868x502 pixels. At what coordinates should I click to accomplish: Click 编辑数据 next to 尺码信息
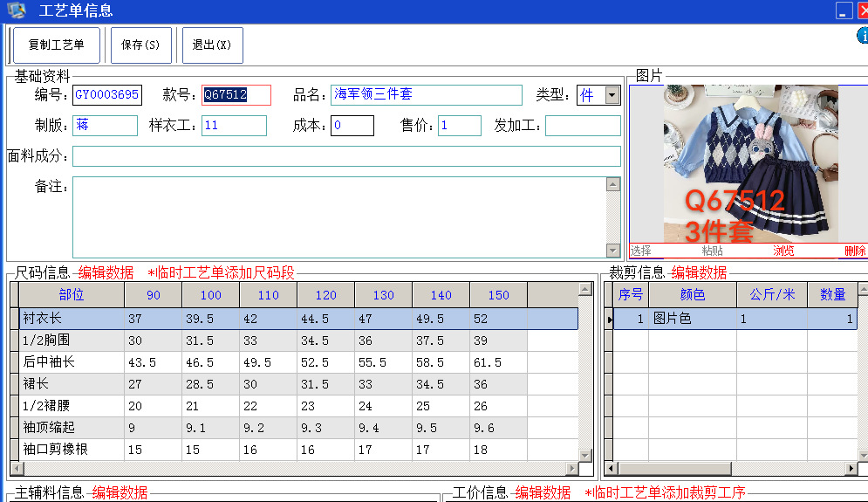point(106,272)
